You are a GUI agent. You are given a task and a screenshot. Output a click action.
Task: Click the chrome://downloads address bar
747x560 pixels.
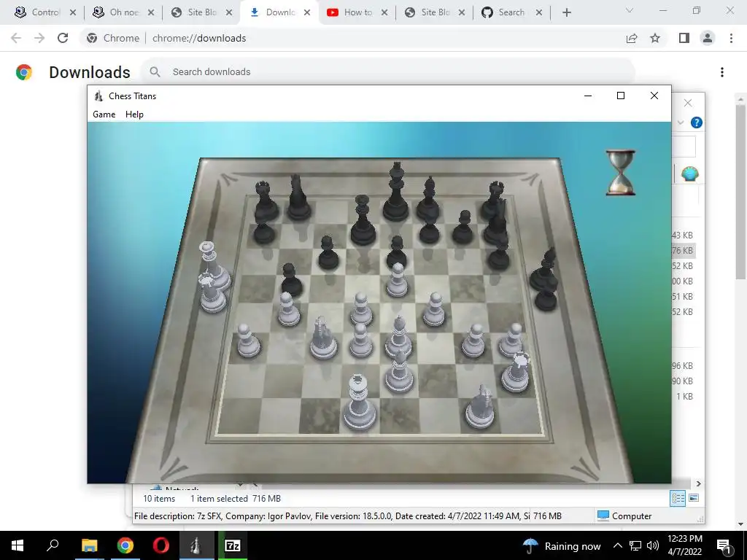(199, 38)
